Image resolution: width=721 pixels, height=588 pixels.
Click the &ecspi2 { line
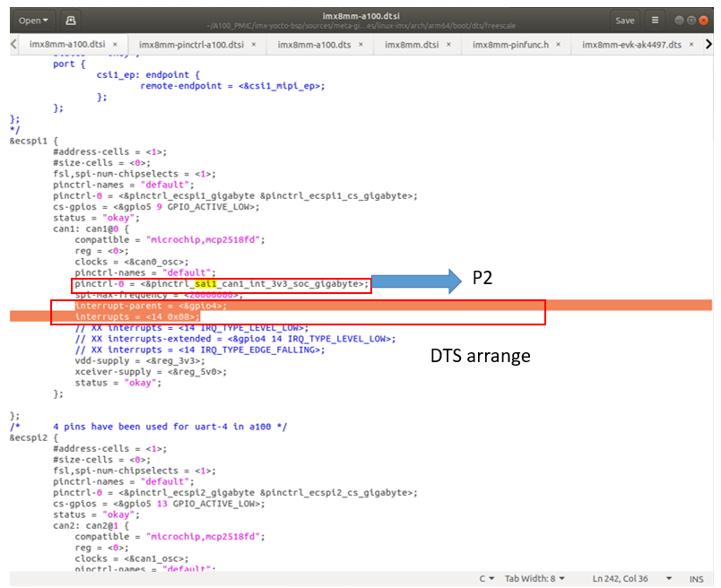[x=34, y=437]
